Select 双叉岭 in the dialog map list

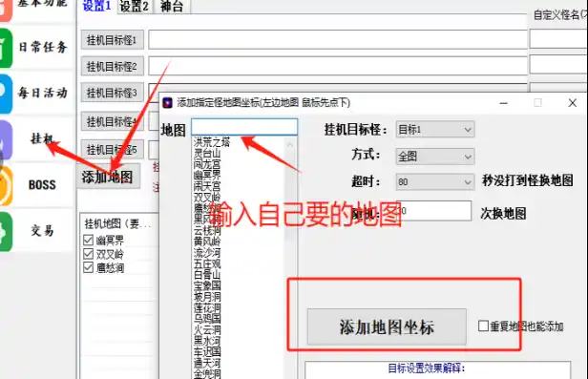207,198
